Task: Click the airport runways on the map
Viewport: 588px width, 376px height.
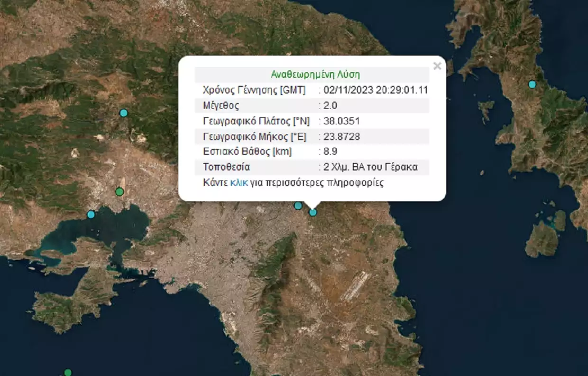Action: point(355,286)
